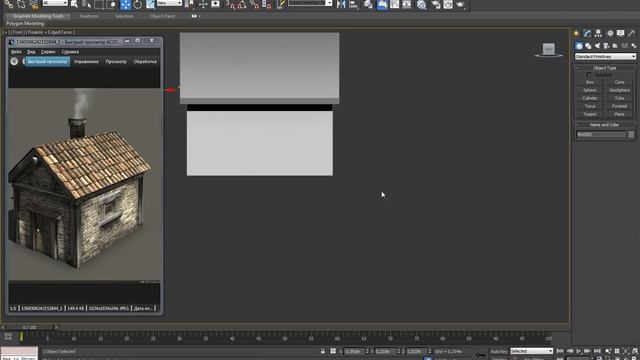This screenshot has height=360, width=640.
Task: Toggle the Snaps 3D icon
Action: [x=231, y=4]
